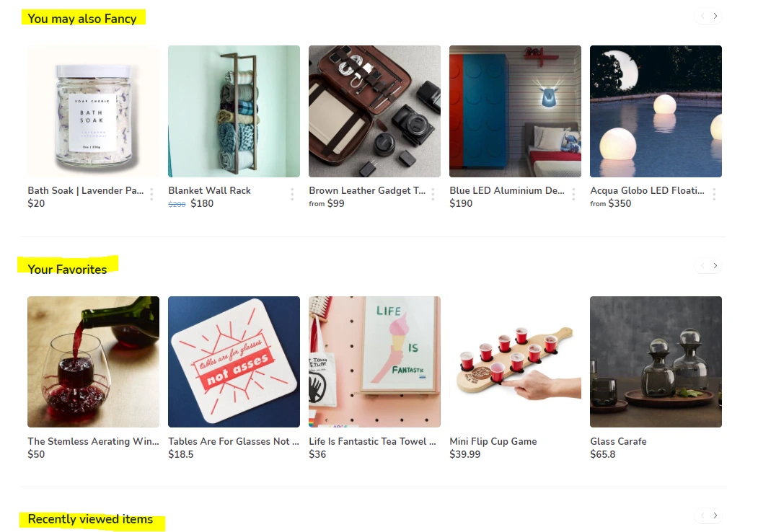Image resolution: width=758 pixels, height=532 pixels.
Task: Show previous items in Your Favorites
Action: [702, 266]
